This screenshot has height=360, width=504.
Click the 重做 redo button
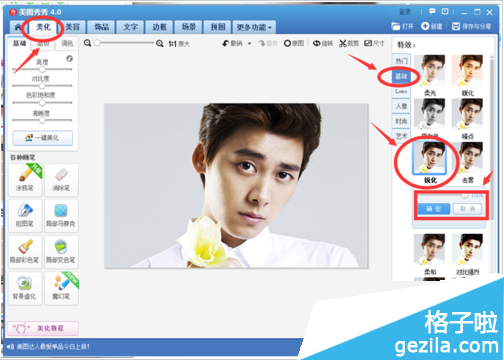pos(268,43)
